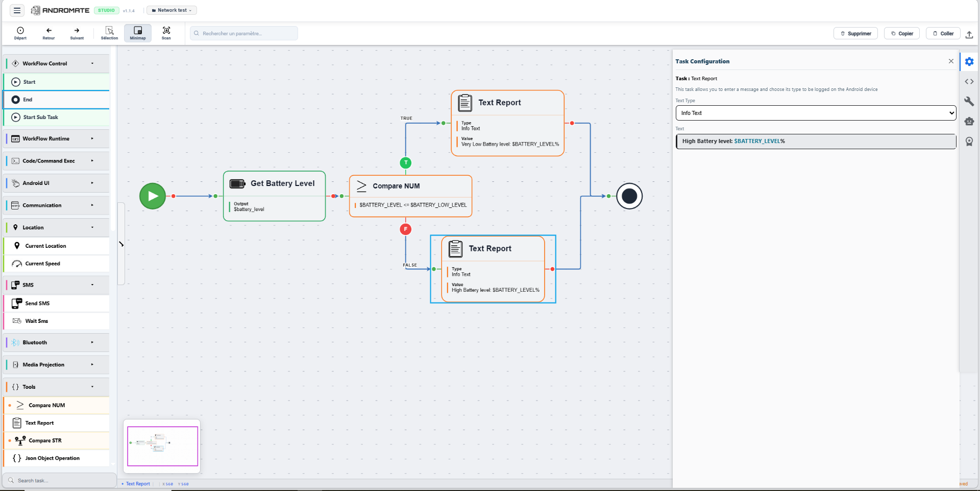Click the upload/export icon

[969, 34]
